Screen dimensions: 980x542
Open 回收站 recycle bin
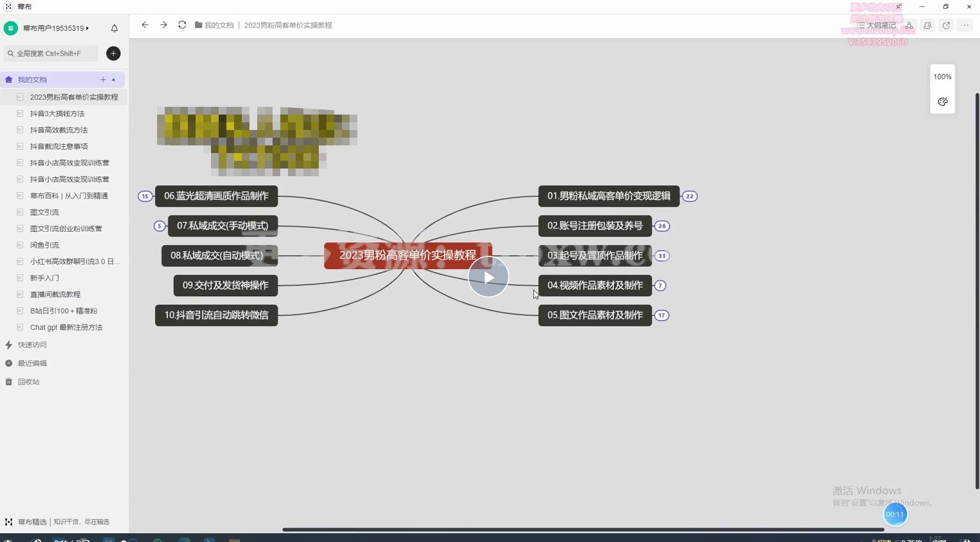pos(28,382)
